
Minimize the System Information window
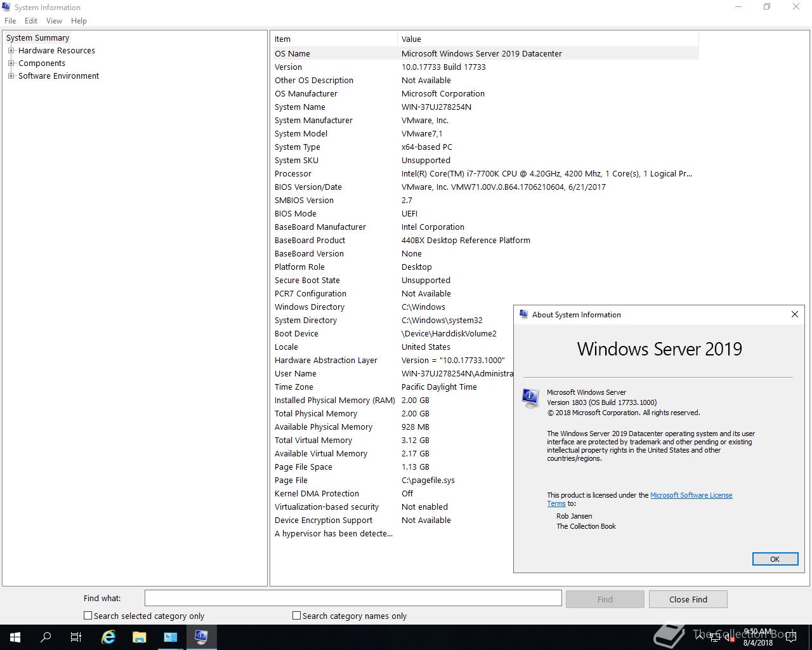[x=738, y=7]
